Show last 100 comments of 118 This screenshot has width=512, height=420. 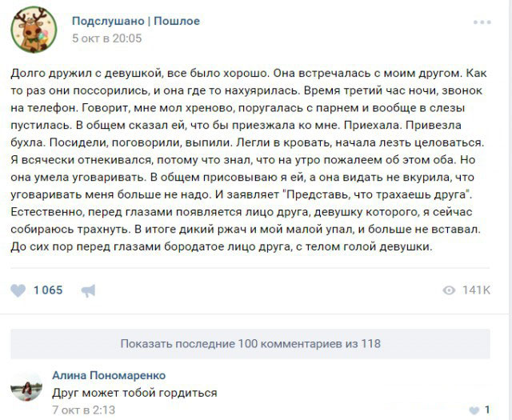point(250,343)
